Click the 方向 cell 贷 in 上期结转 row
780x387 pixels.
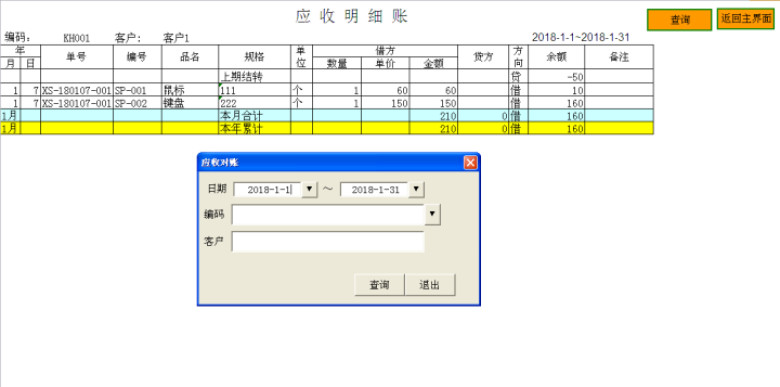[518, 77]
